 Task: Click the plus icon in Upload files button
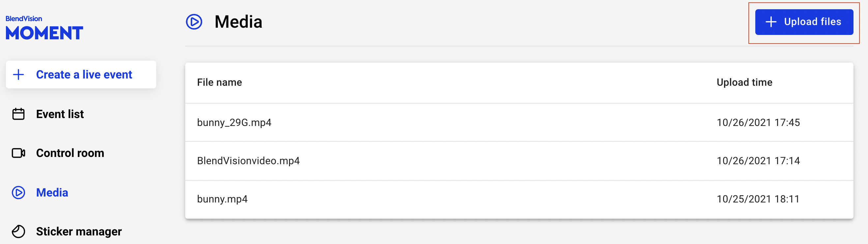pos(771,22)
